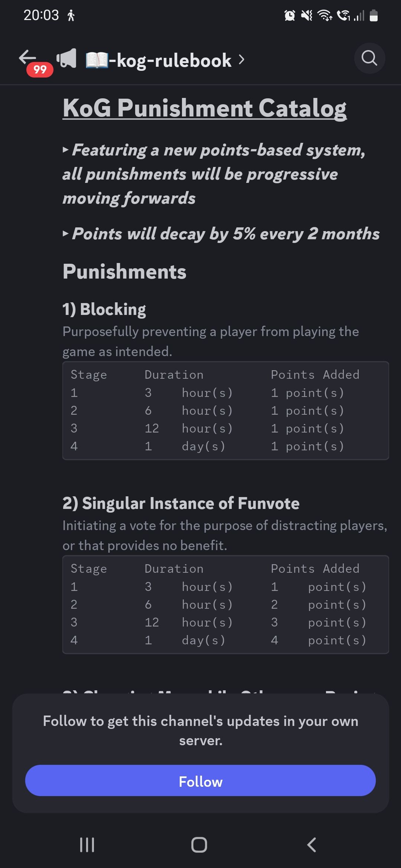401x868 pixels.
Task: Tap the alarm icon in status bar
Action: click(x=290, y=16)
